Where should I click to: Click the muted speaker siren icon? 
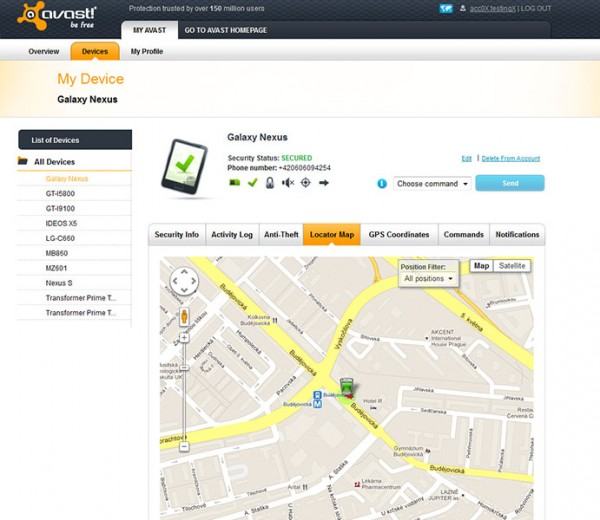click(288, 183)
